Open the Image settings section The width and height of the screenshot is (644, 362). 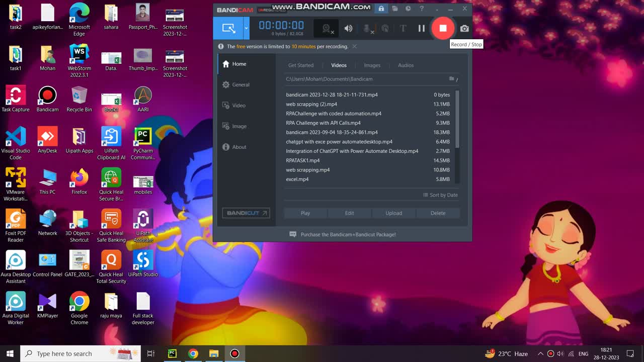[x=245, y=126]
